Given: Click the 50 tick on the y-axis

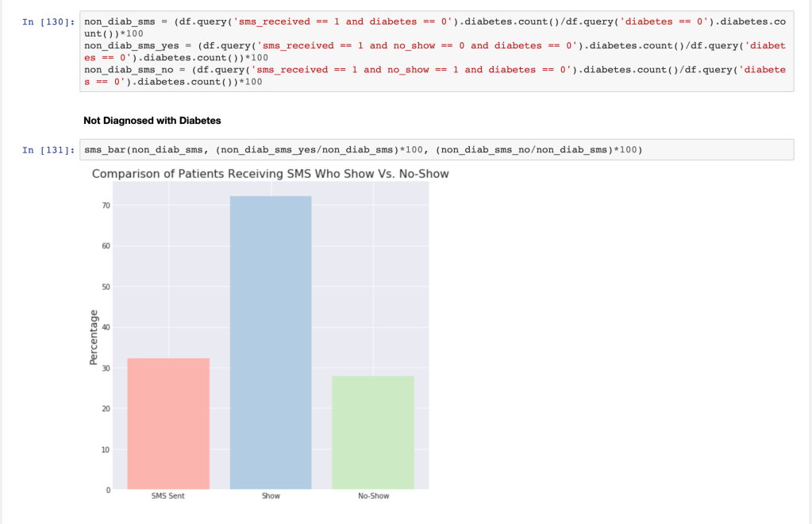Looking at the screenshot, I should tap(106, 287).
